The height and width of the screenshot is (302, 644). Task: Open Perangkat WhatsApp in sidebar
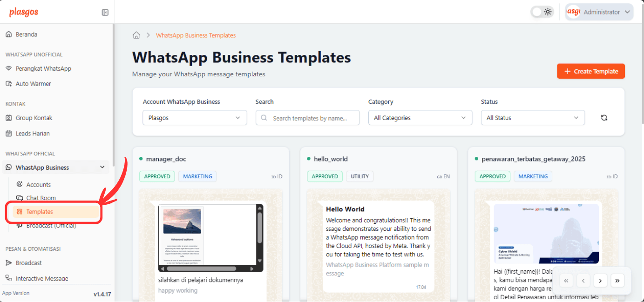click(x=43, y=68)
